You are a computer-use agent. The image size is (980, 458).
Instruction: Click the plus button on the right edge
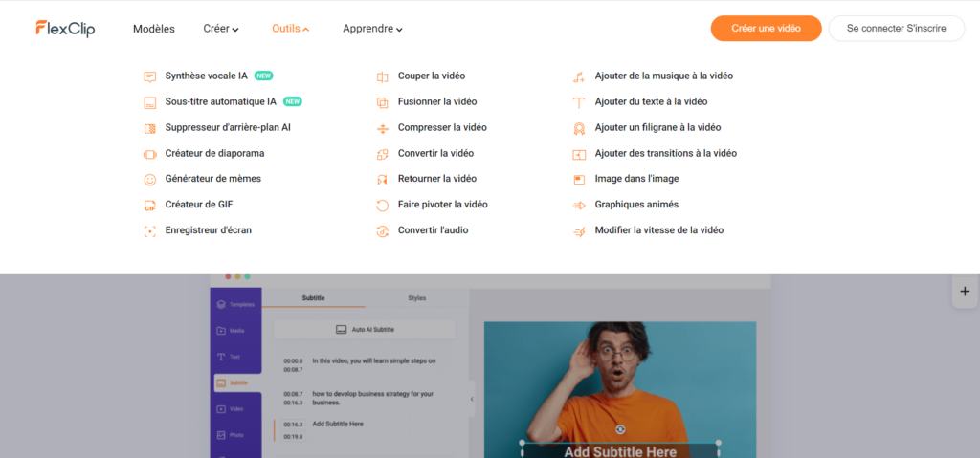[965, 292]
